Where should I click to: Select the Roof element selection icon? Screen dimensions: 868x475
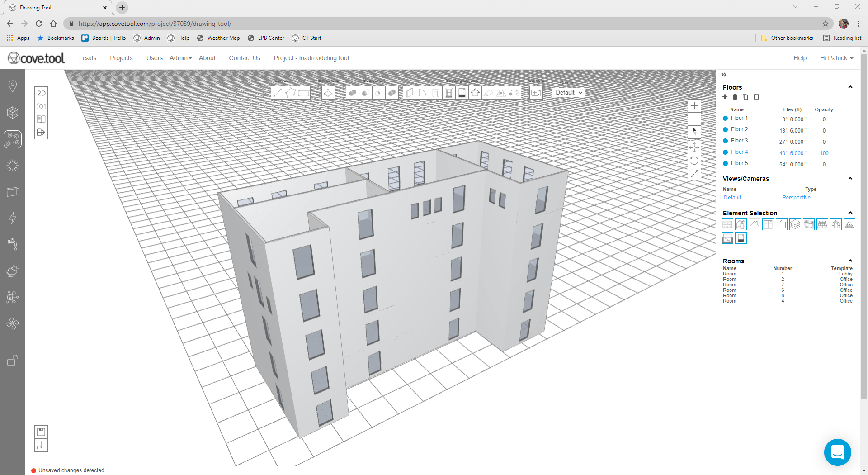755,224
